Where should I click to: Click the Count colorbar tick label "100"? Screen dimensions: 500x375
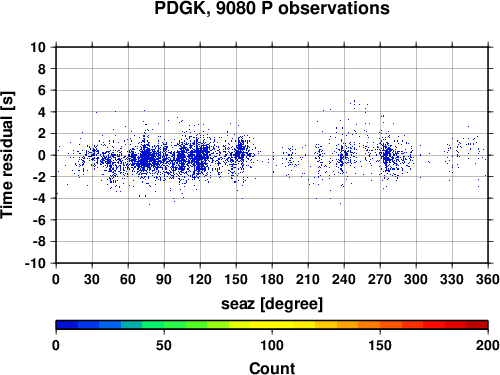272,345
